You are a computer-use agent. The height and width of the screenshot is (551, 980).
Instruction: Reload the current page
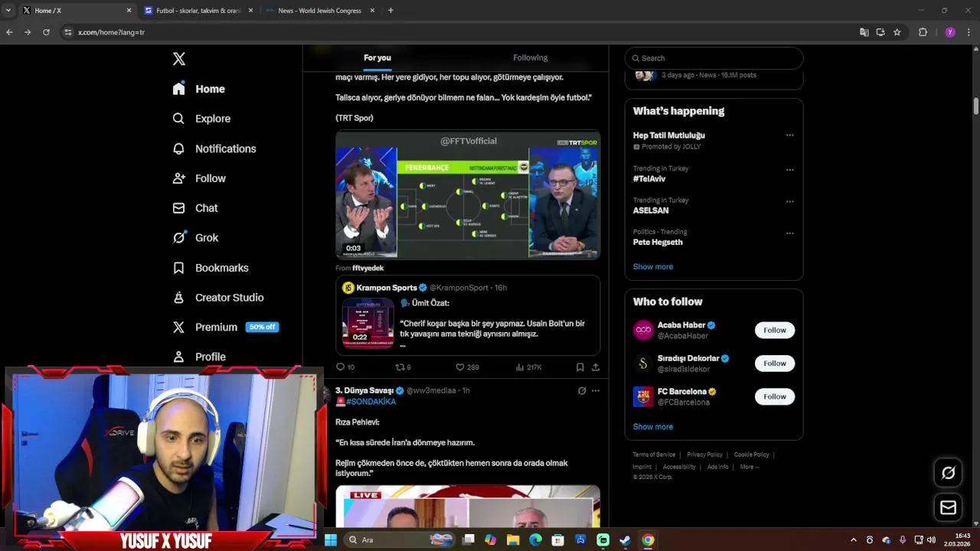(x=46, y=32)
